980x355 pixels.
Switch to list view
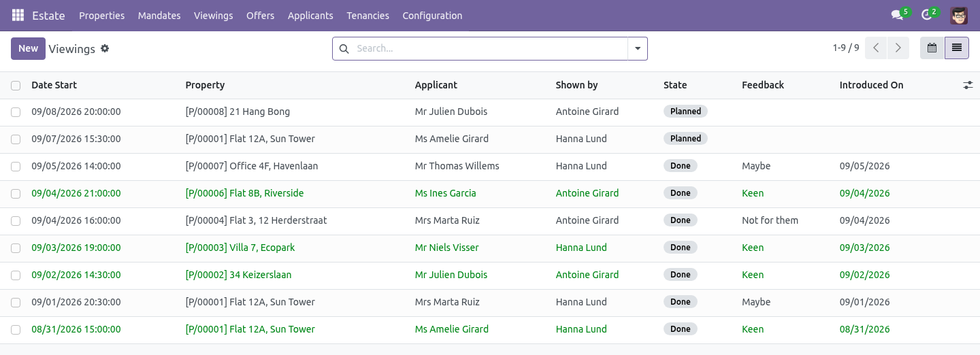coord(957,48)
